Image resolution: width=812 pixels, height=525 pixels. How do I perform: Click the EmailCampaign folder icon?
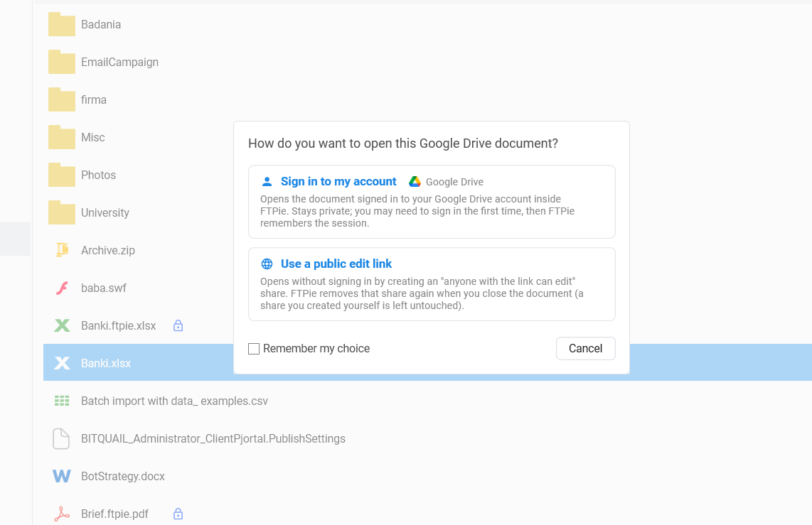(62, 62)
